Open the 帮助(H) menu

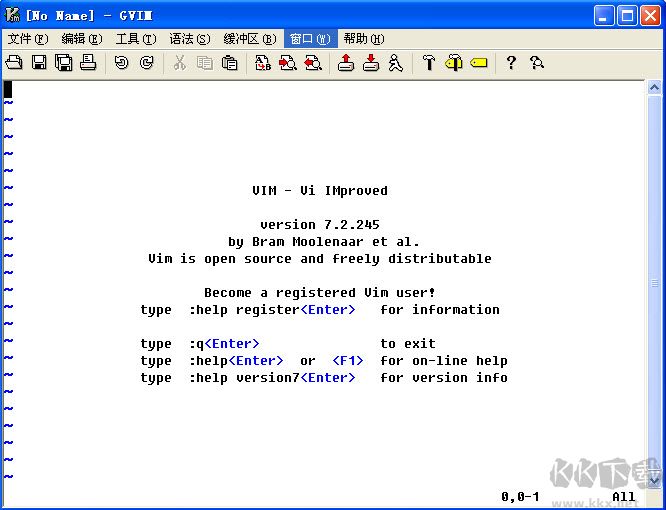[364, 39]
